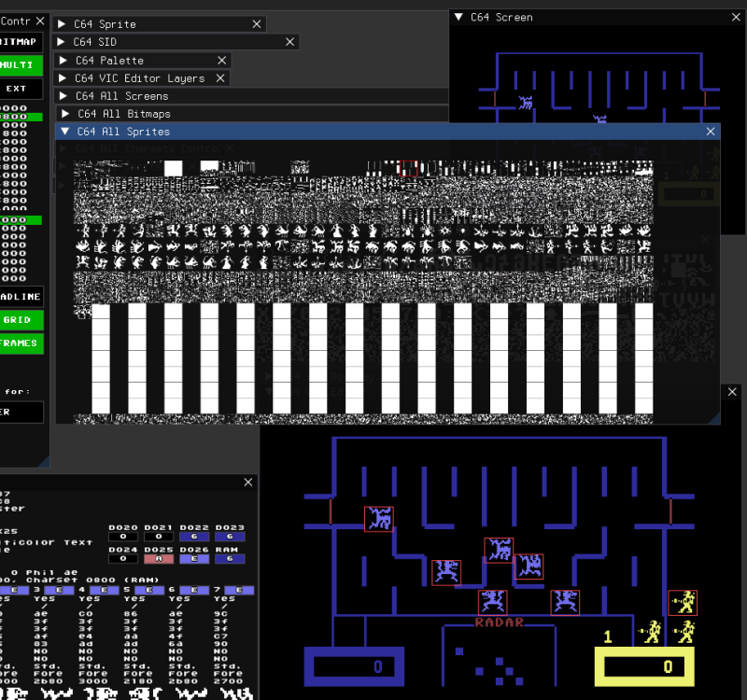This screenshot has width=747, height=700.
Task: Click the ER input field
Action: coord(21,413)
